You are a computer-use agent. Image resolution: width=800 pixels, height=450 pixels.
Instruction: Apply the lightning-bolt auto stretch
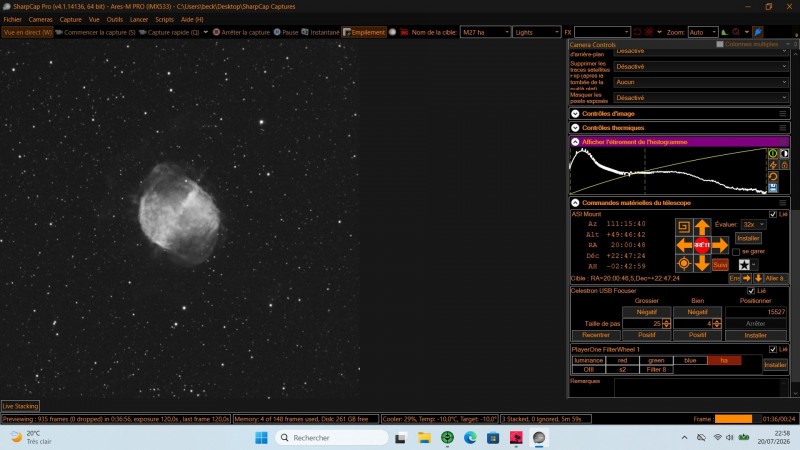point(773,165)
